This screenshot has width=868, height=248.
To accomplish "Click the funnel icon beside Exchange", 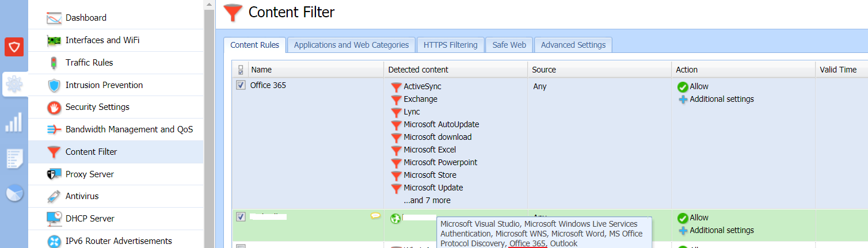I will coord(396,100).
